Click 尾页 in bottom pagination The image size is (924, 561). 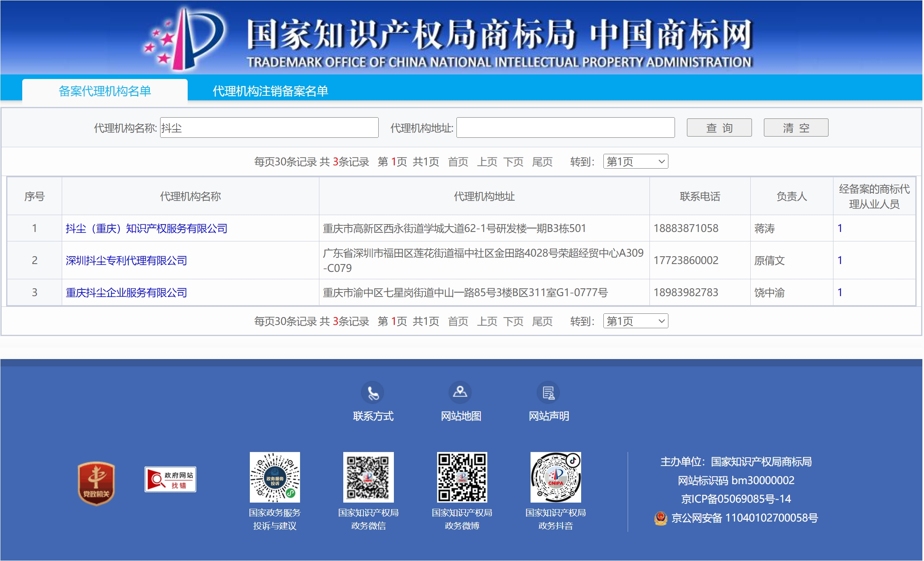[542, 322]
